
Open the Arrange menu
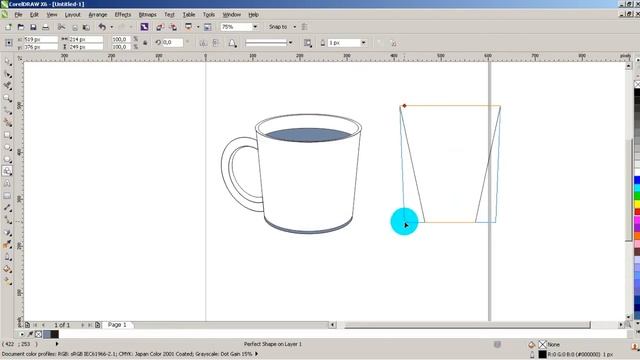(x=98, y=14)
